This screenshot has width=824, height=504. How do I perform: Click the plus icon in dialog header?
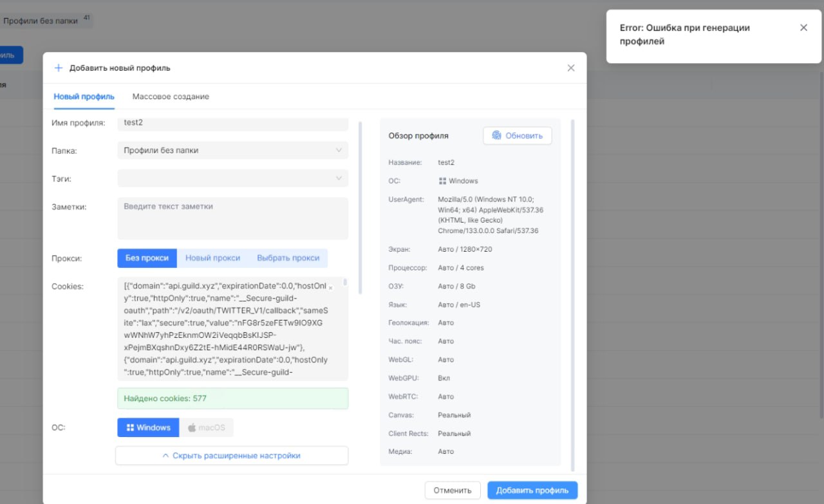[59, 68]
